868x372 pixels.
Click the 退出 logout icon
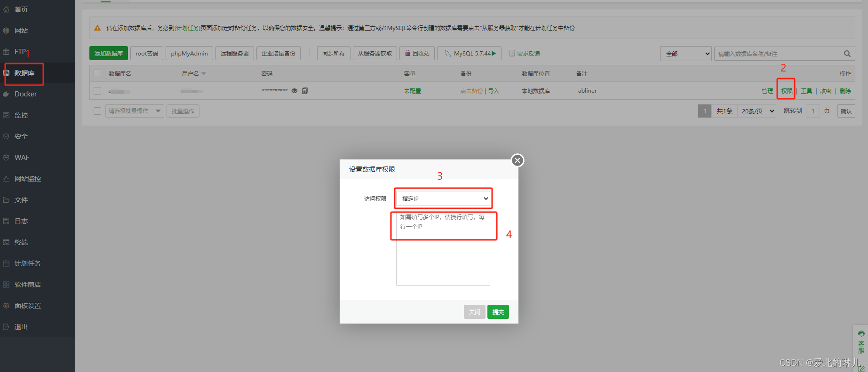pyautogui.click(x=6, y=327)
